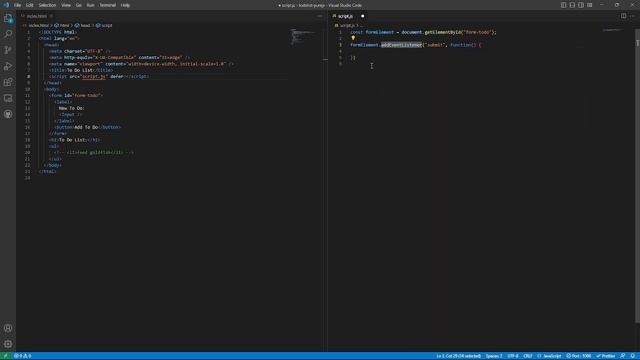
Task: Click 'To Do List:' heading text in line 18
Action: (73, 140)
